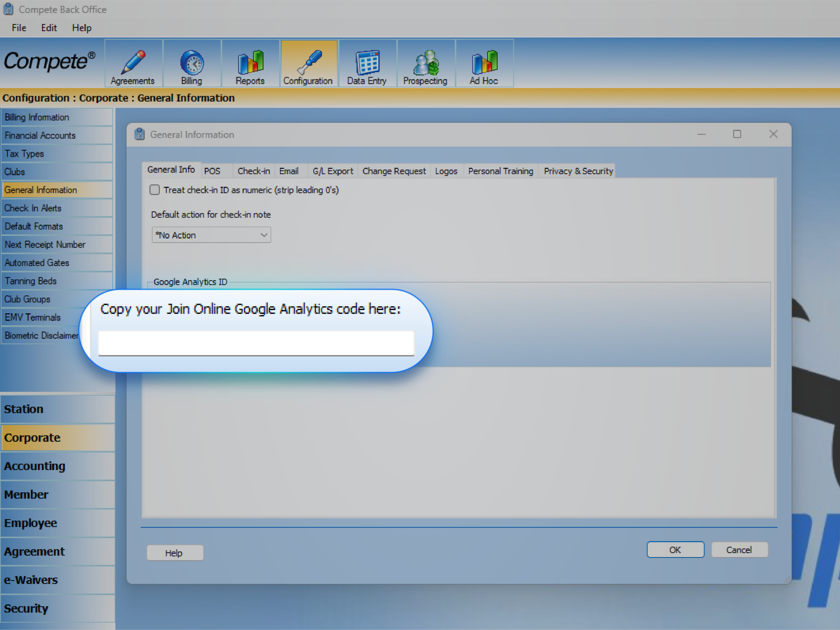Viewport: 840px width, 630px height.
Task: Click the Compete Back Office title bar icon
Action: pyautogui.click(x=8, y=9)
